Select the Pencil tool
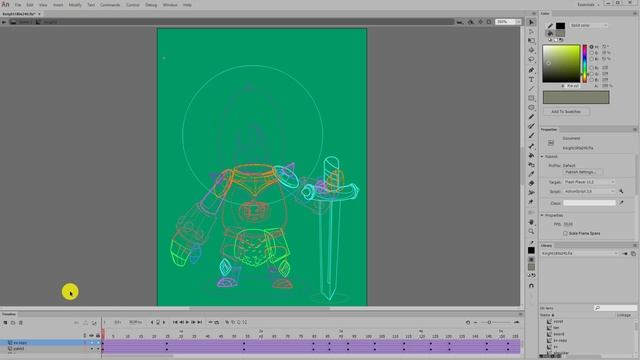This screenshot has width=640, height=360. pyautogui.click(x=531, y=117)
